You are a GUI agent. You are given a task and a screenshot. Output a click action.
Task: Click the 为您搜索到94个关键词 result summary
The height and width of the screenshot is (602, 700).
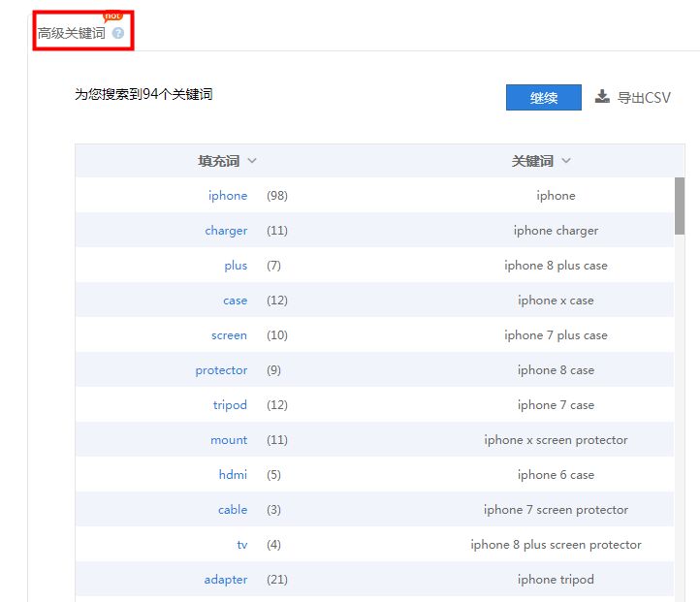[x=143, y=94]
